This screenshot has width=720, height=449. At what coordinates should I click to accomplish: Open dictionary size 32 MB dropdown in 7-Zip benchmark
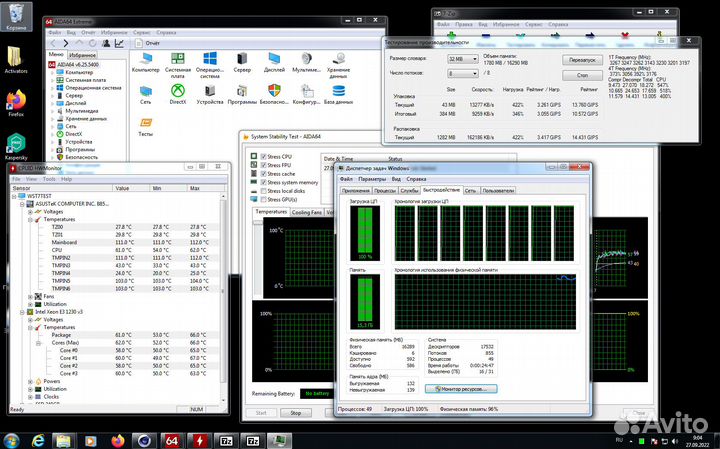pyautogui.click(x=462, y=59)
